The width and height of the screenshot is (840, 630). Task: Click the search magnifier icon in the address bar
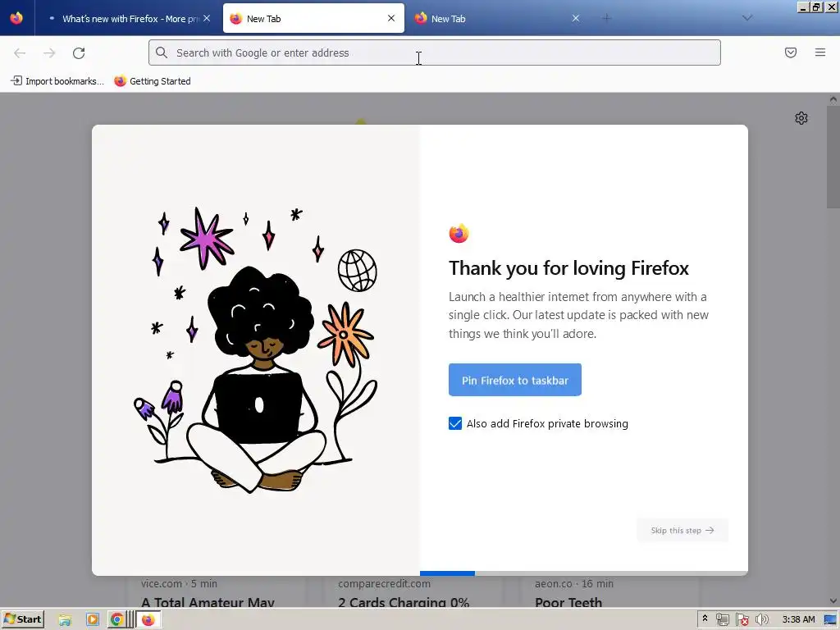point(162,52)
